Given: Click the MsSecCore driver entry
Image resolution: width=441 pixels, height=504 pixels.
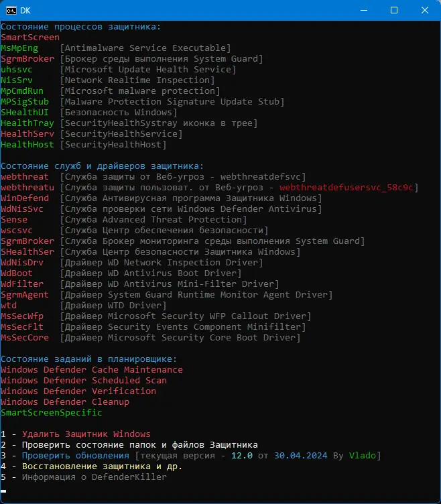Looking at the screenshot, I should point(25,337).
